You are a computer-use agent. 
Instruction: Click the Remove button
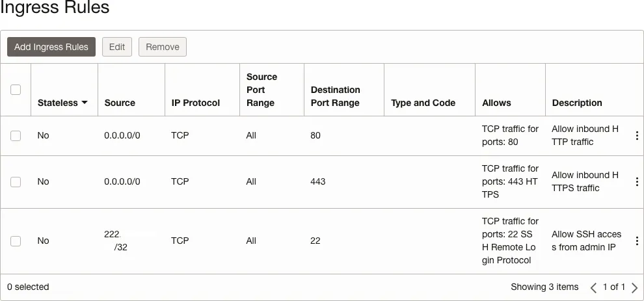(163, 47)
